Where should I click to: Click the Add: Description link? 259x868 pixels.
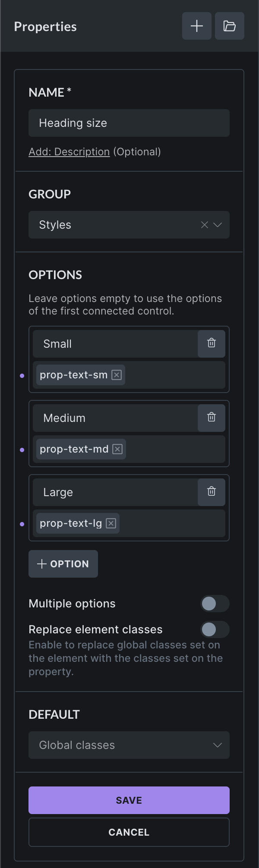[69, 152]
